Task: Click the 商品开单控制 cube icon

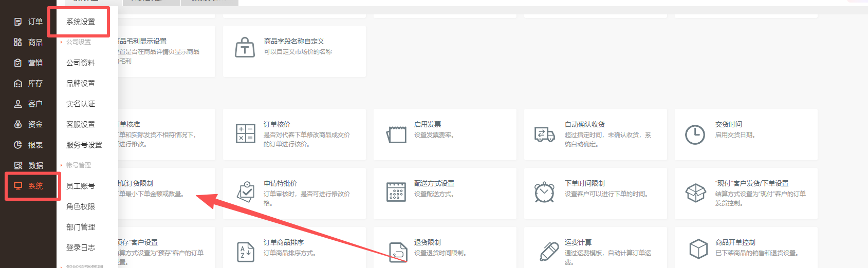Action: tap(698, 250)
